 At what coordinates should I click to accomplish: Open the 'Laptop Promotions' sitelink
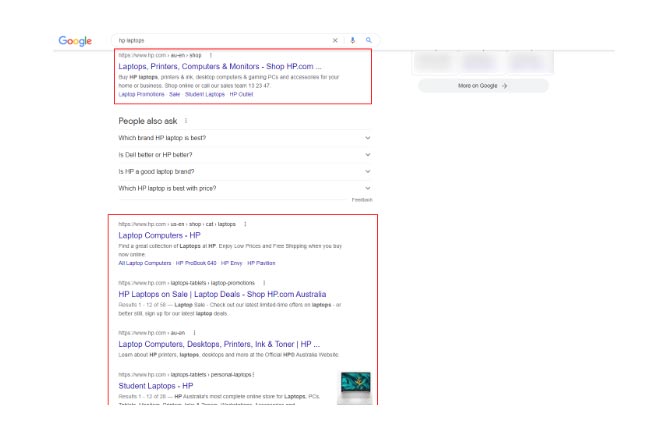pyautogui.click(x=141, y=94)
